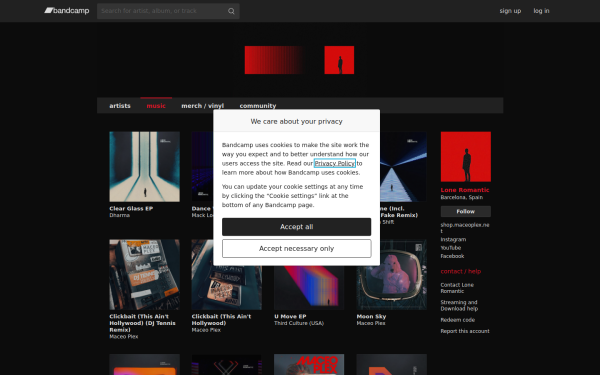This screenshot has width=600, height=375.
Task: Open the YouTube link
Action: pos(451,248)
